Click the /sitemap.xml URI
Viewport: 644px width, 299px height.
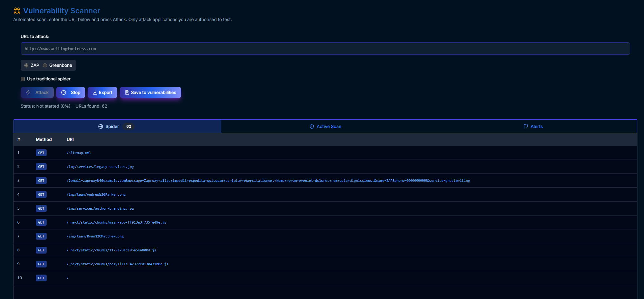[x=79, y=153]
